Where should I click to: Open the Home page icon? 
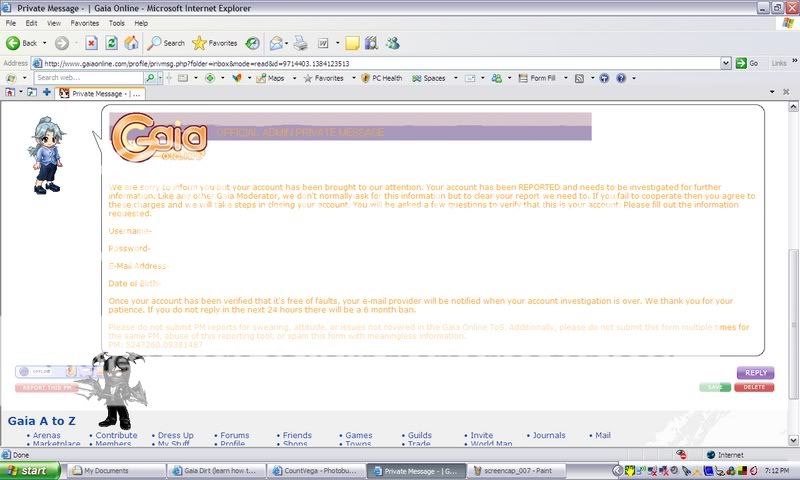click(131, 43)
